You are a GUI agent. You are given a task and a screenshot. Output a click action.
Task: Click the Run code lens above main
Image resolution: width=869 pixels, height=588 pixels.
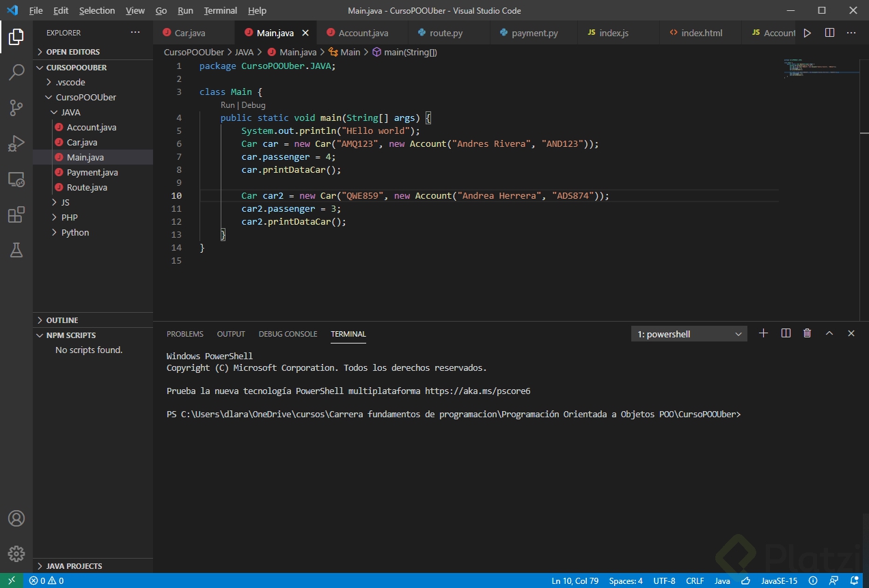[x=227, y=105]
